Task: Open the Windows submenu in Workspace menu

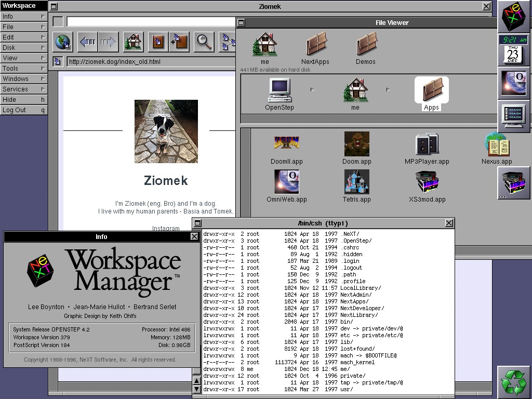Action: [x=23, y=79]
